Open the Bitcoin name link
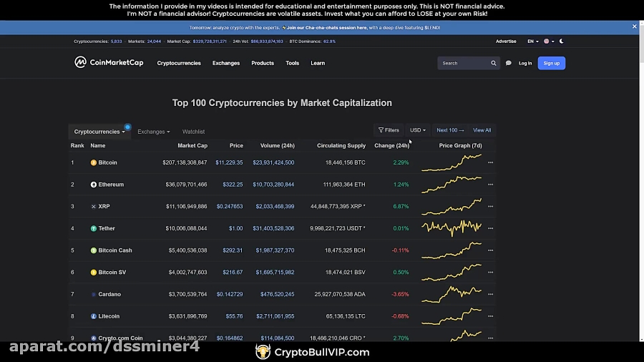The image size is (644, 362). (x=107, y=162)
